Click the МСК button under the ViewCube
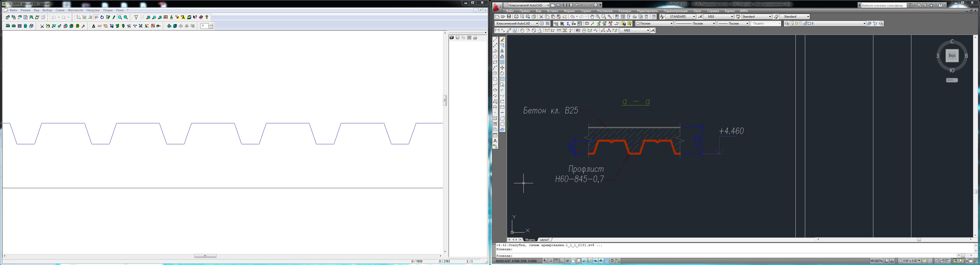The height and width of the screenshot is (265, 980). pyautogui.click(x=952, y=80)
